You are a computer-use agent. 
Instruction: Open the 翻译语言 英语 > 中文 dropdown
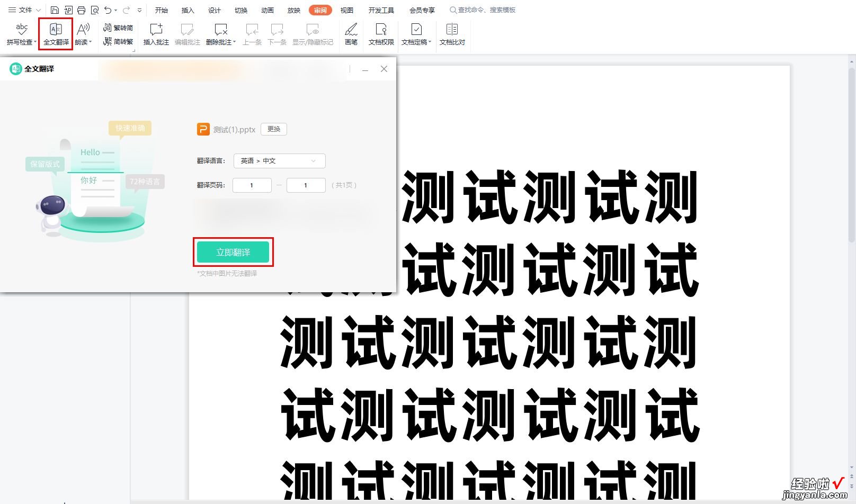point(279,161)
